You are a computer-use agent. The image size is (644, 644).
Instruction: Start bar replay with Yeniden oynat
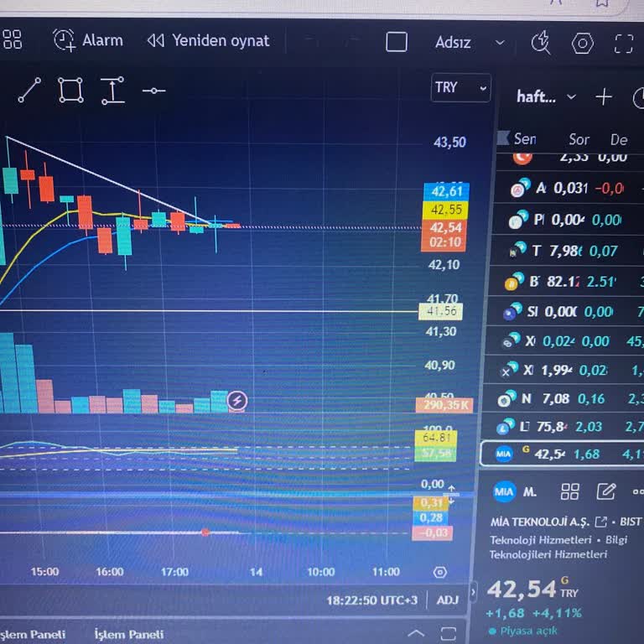[209, 40]
